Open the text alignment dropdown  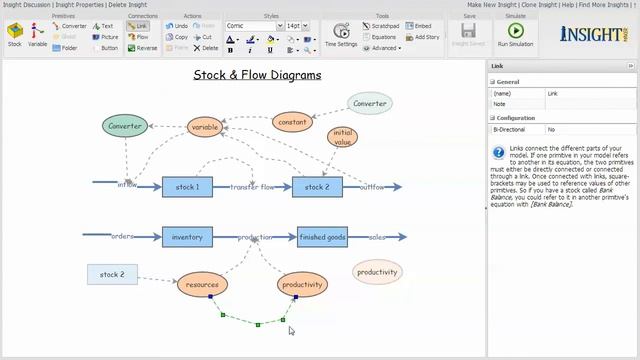(293, 50)
